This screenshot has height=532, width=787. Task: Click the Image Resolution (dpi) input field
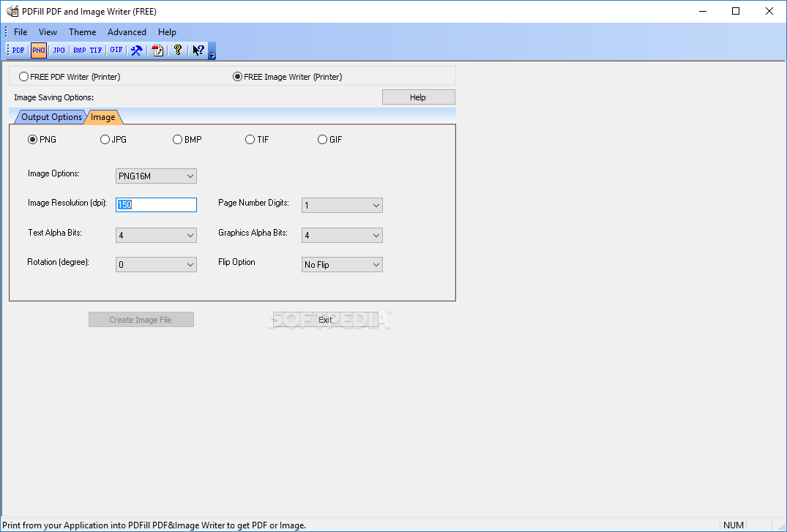point(156,205)
